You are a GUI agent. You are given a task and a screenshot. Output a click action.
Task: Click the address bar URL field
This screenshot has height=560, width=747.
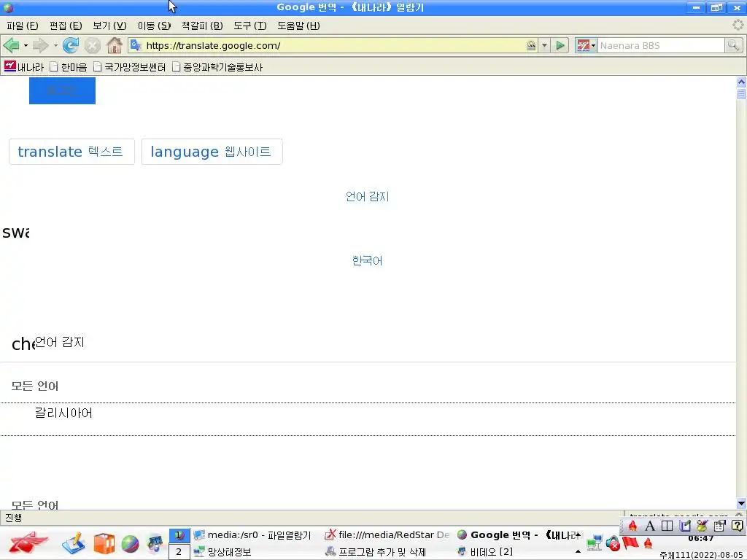[333, 46]
